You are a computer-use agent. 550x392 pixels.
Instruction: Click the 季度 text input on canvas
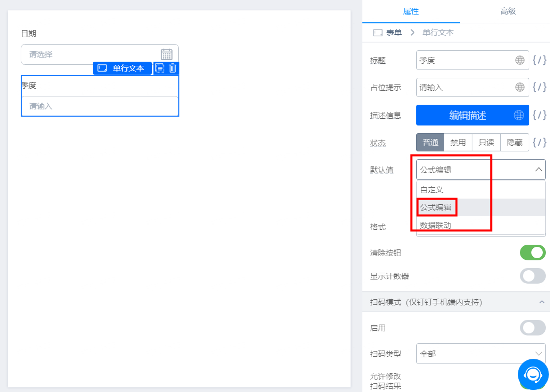point(100,106)
